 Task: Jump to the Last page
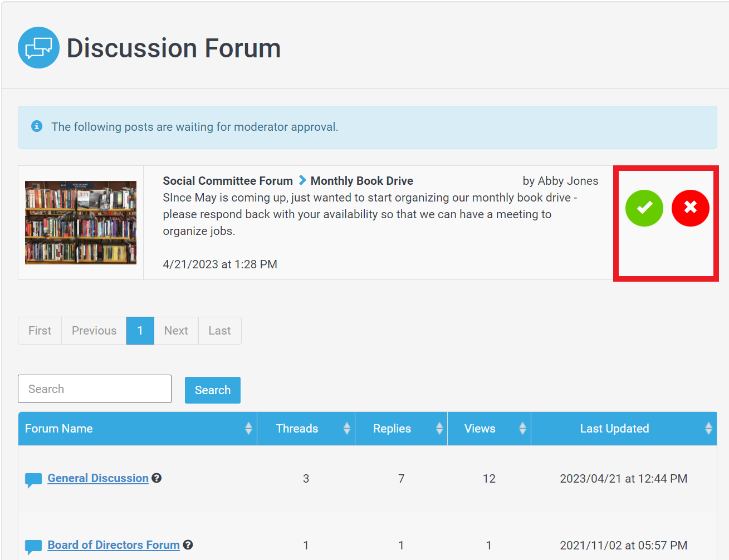[219, 331]
